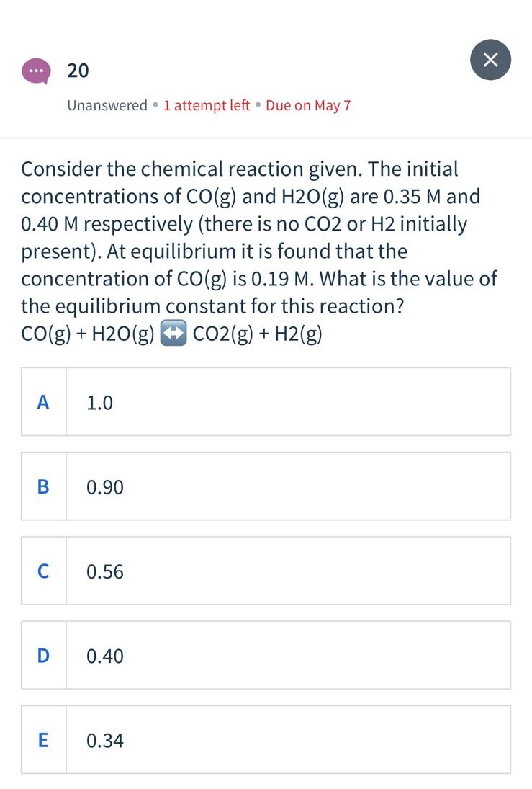Click the X close icon
Viewport: 532px width, 789px height.
point(490,60)
